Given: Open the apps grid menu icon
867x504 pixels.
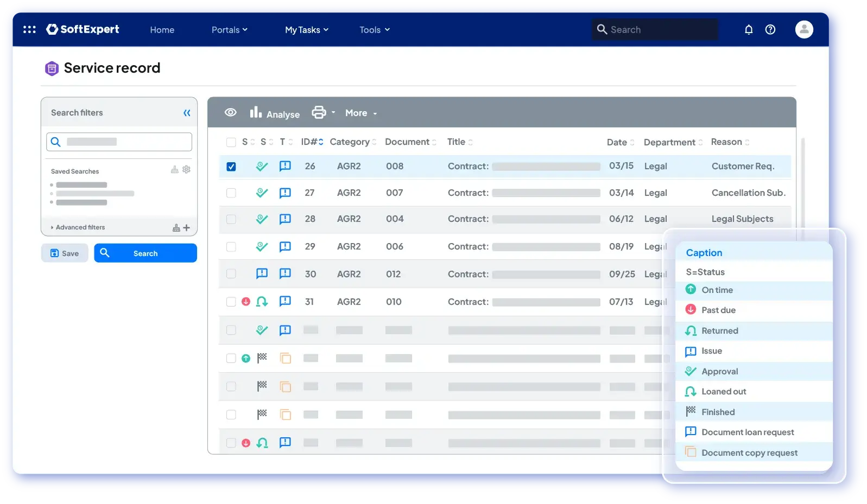Looking at the screenshot, I should pyautogui.click(x=29, y=29).
